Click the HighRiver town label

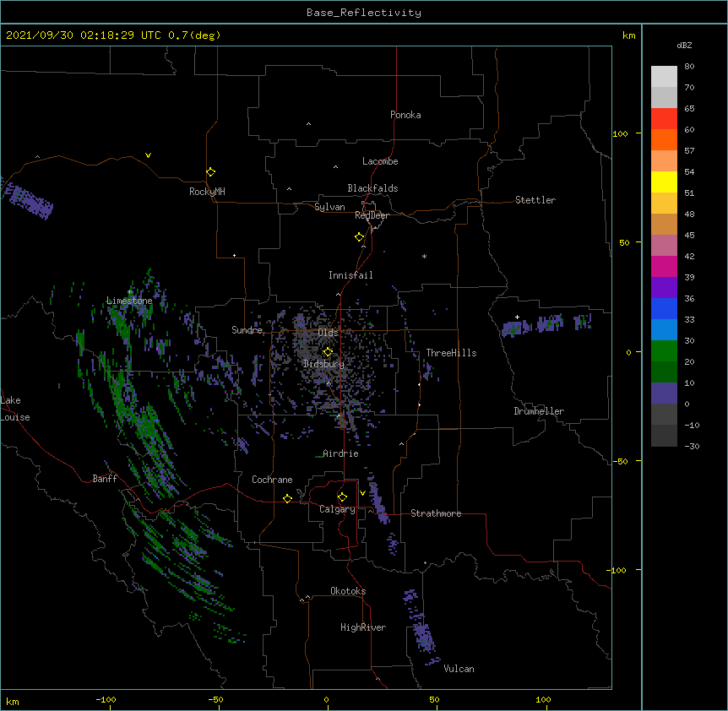coord(363,627)
